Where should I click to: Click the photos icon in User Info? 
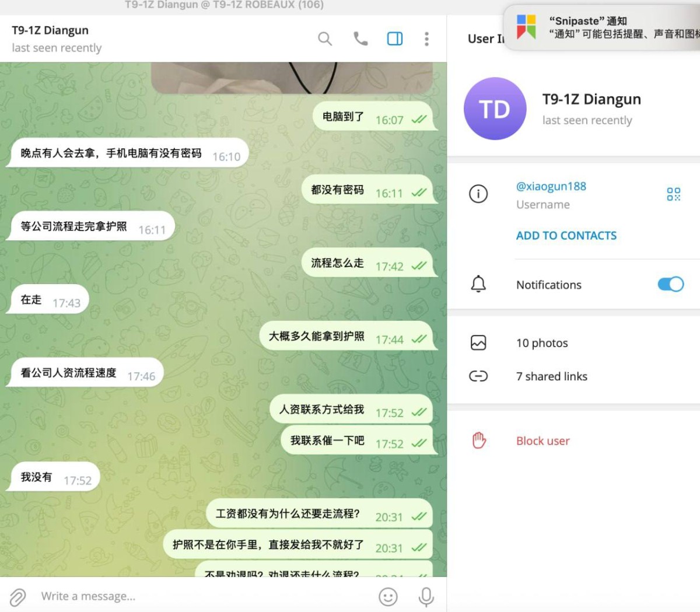(x=478, y=342)
